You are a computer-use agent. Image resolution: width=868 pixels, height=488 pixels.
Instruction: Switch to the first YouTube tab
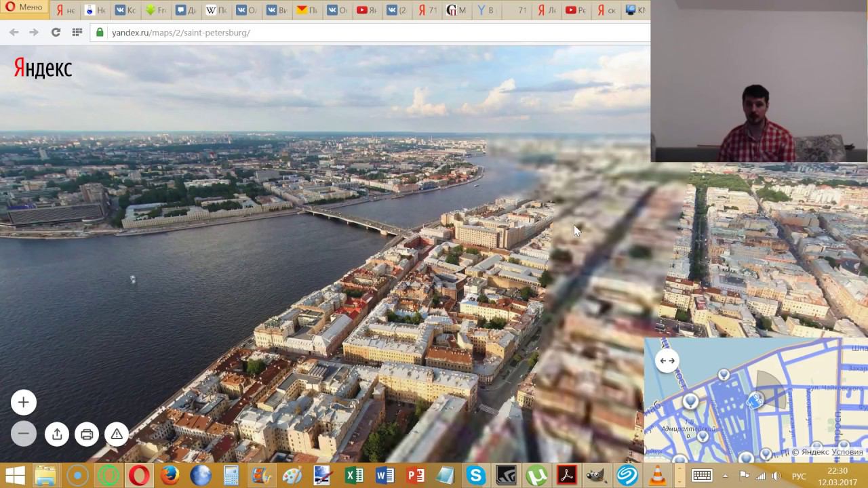point(367,10)
